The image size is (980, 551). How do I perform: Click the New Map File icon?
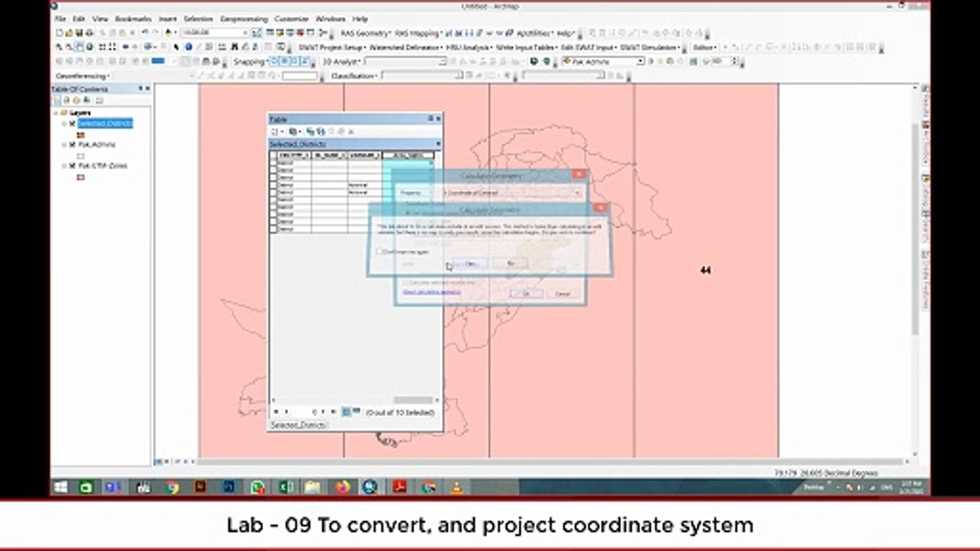coord(60,33)
